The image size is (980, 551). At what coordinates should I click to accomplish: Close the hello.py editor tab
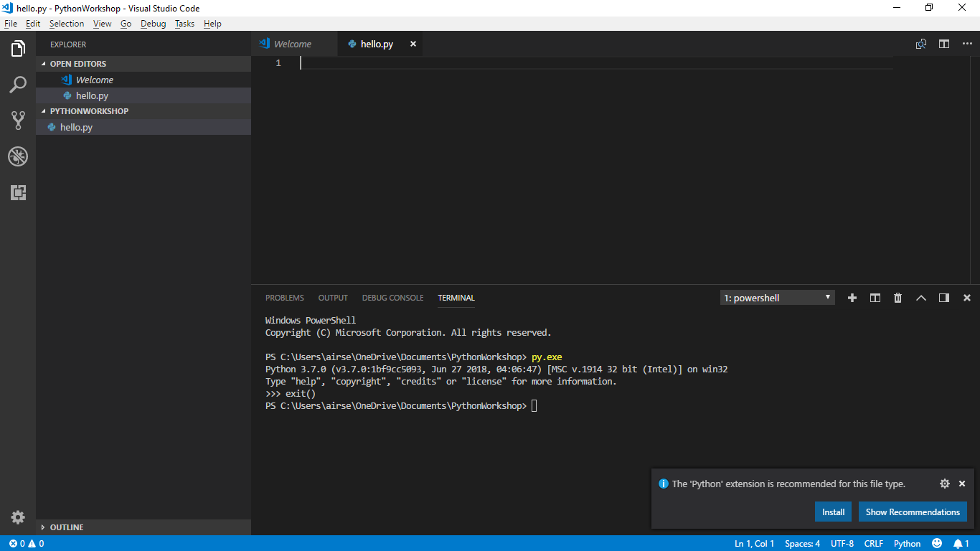tap(413, 44)
